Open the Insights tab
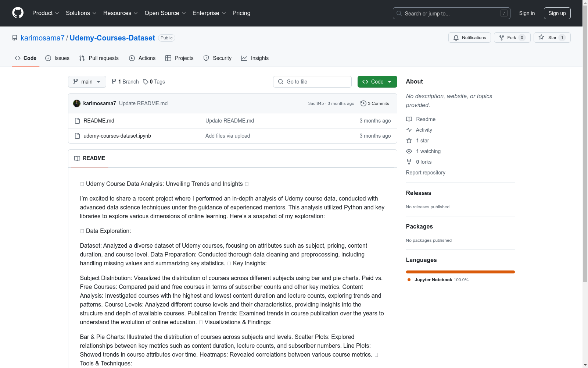 255,58
